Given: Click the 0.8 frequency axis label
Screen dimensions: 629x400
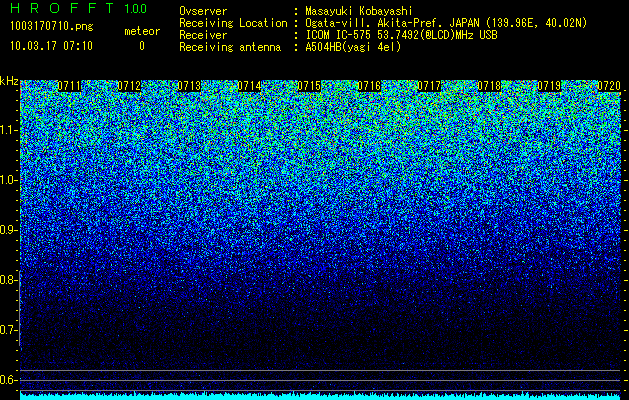Looking at the screenshot, I should click(8, 280).
